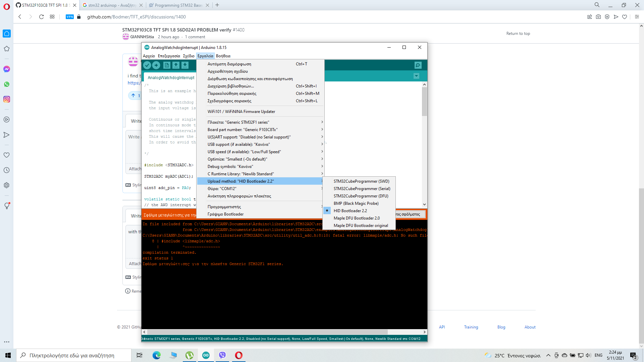
Task: Open the Opera home sidebar icon
Action: [x=7, y=34]
